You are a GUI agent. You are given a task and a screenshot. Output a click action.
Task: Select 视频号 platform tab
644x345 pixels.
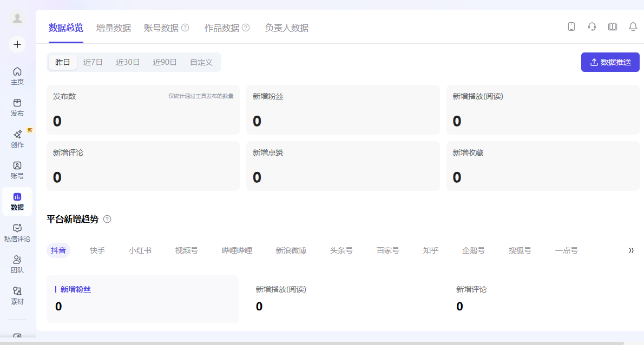(187, 250)
